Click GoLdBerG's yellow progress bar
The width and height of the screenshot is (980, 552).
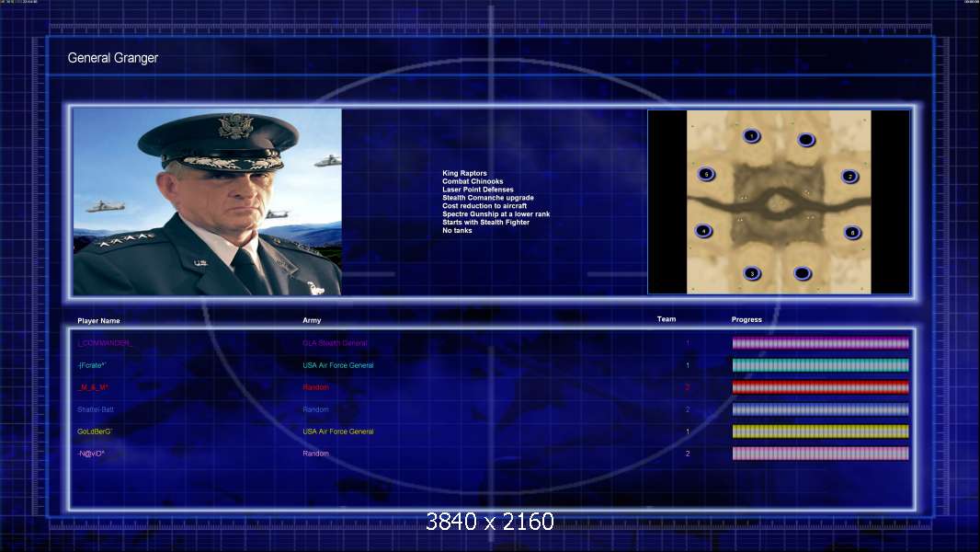[821, 431]
